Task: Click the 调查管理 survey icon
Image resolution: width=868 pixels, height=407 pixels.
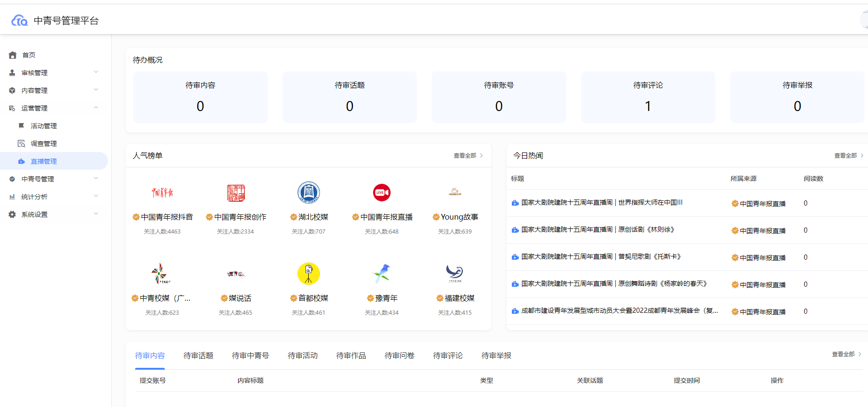Action: point(21,144)
